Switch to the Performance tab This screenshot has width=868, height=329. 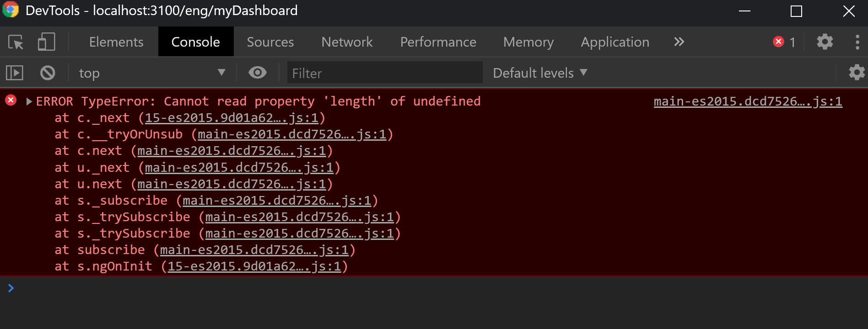tap(437, 42)
